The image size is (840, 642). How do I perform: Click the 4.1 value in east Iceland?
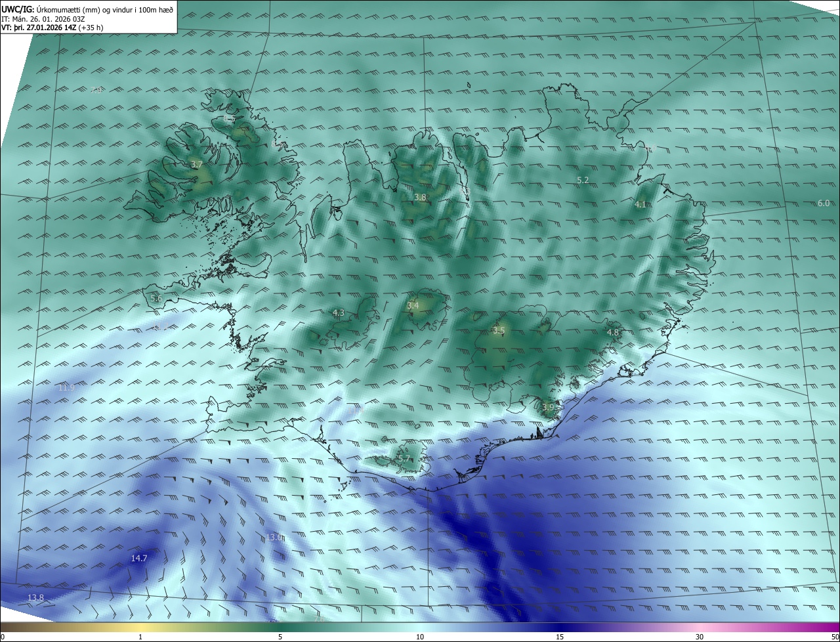point(640,205)
